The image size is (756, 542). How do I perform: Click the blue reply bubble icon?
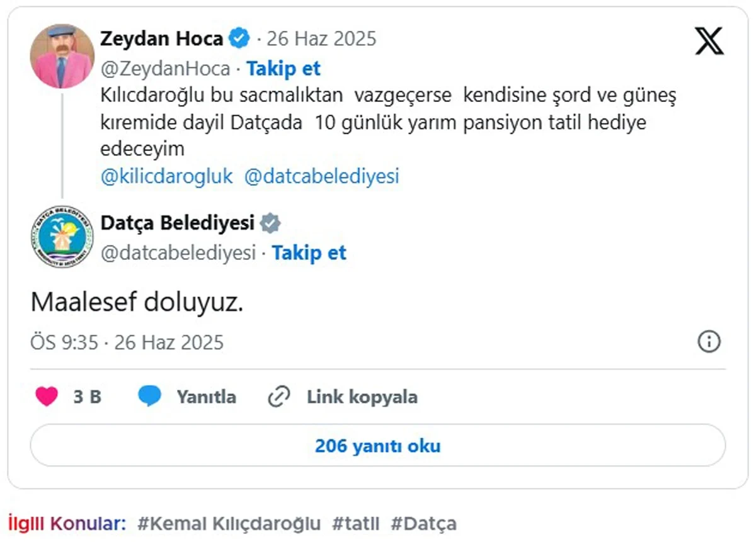point(149,397)
